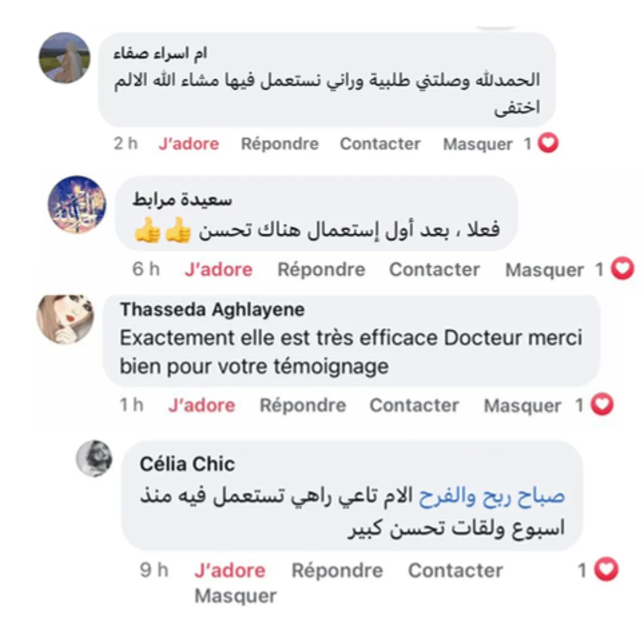
Task: Click Contacter under the 2 h comment
Action: click(x=380, y=144)
